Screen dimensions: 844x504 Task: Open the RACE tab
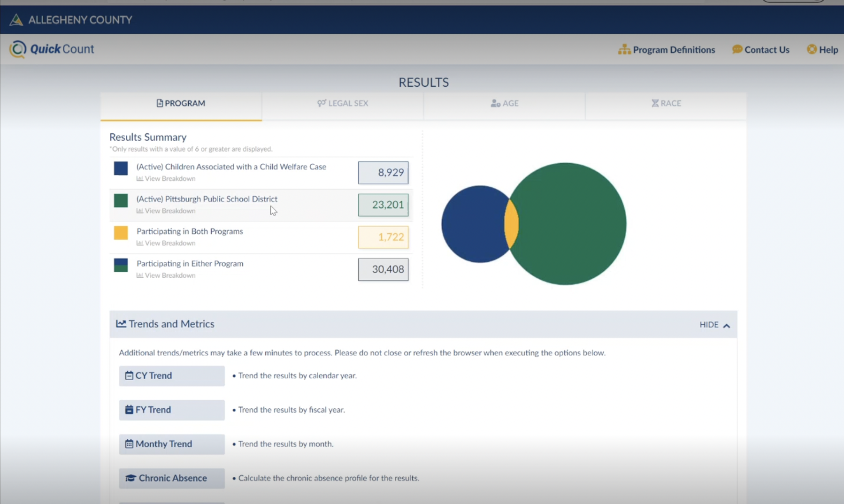(x=666, y=106)
